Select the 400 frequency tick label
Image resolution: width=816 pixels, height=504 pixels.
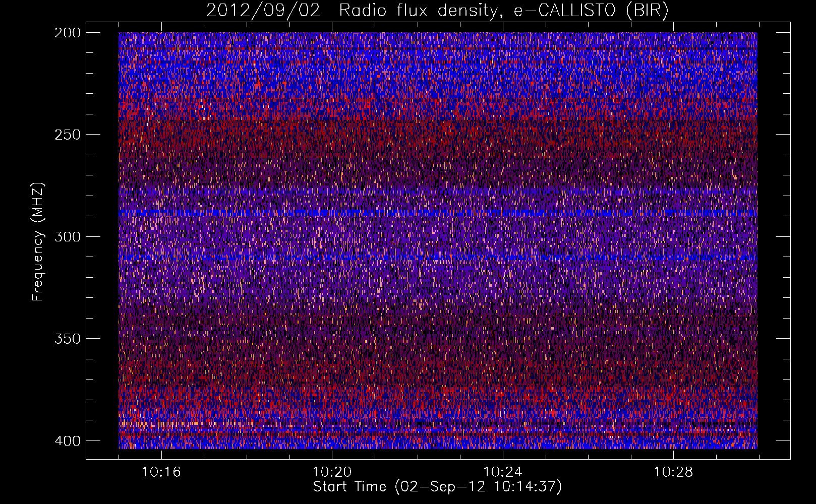point(67,441)
